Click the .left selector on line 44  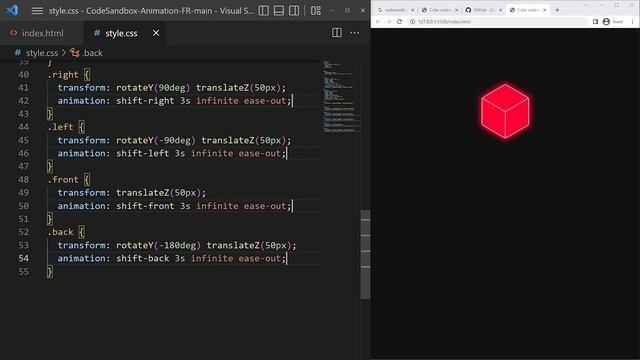click(60, 127)
